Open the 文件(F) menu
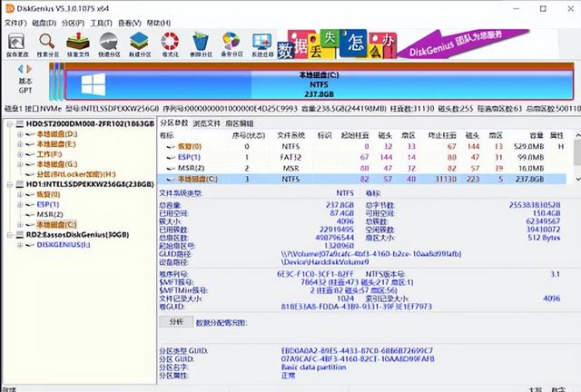 pyautogui.click(x=15, y=23)
